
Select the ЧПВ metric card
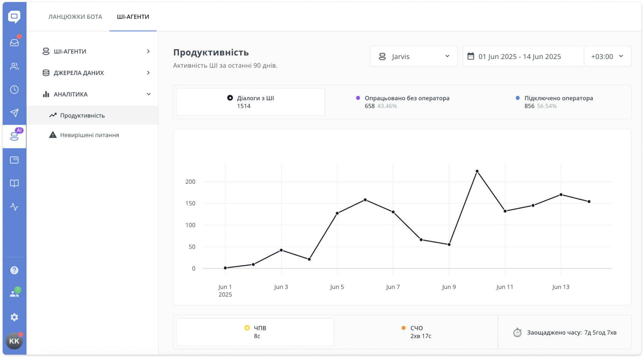pyautogui.click(x=255, y=332)
